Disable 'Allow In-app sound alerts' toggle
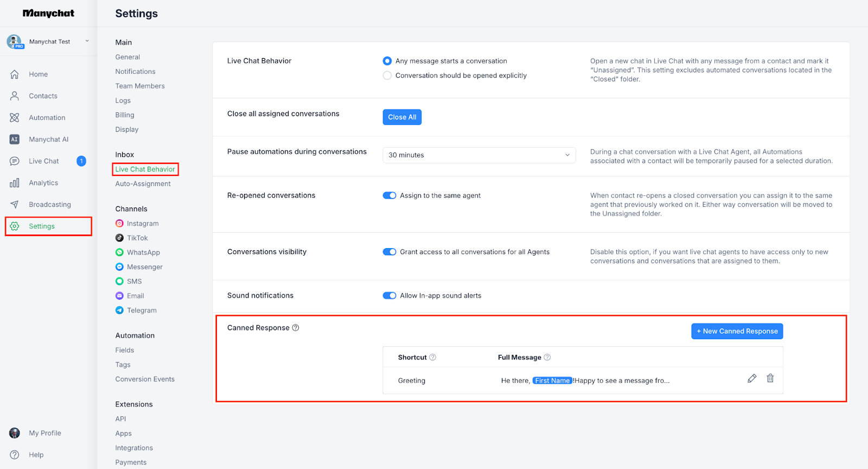This screenshot has height=469, width=868. point(390,296)
